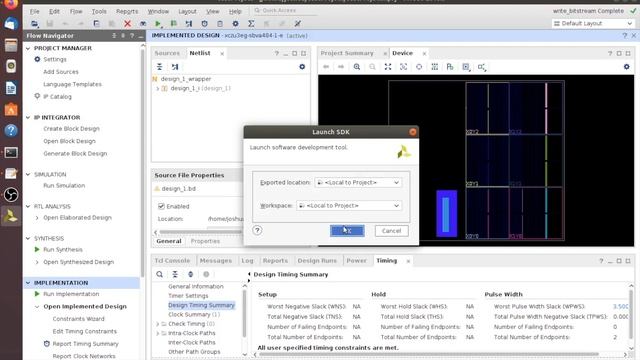The image size is (640, 360).
Task: Open the Exported location dropdown
Action: [x=358, y=182]
